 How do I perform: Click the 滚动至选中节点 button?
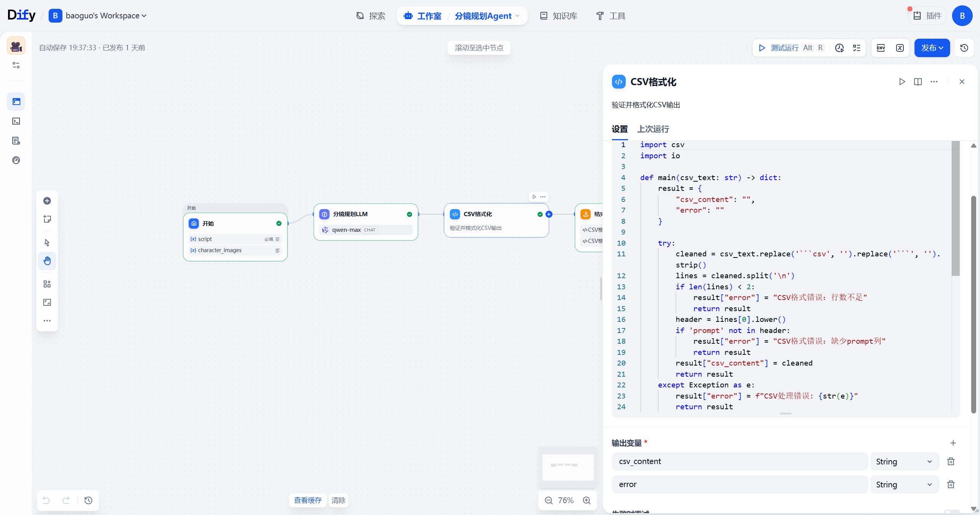[479, 48]
